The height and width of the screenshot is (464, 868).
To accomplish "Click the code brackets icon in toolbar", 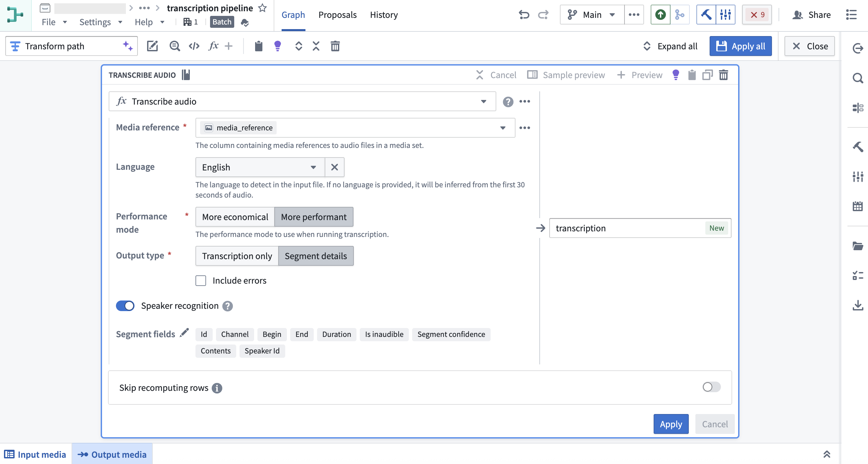I will 194,46.
